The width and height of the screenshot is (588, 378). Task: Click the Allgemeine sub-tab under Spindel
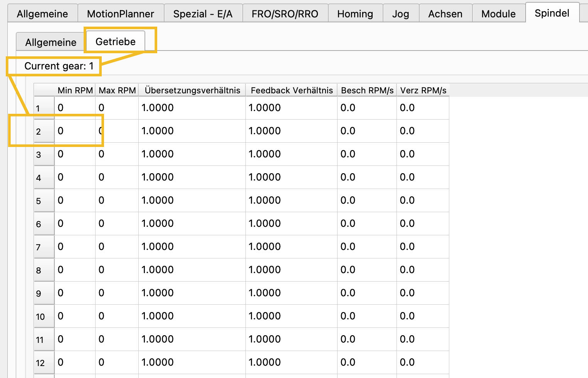tap(50, 42)
